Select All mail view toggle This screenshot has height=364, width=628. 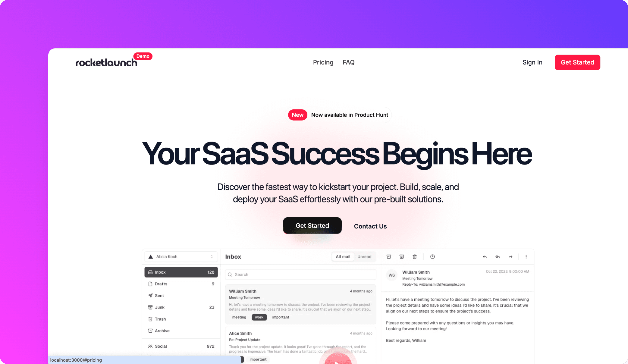click(343, 256)
